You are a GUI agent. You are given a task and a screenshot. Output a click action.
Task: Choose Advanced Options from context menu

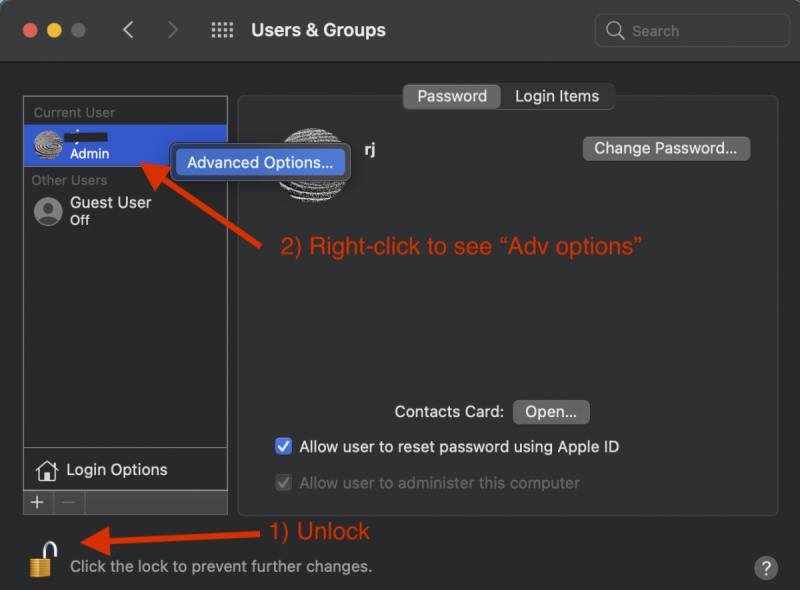[x=260, y=163]
